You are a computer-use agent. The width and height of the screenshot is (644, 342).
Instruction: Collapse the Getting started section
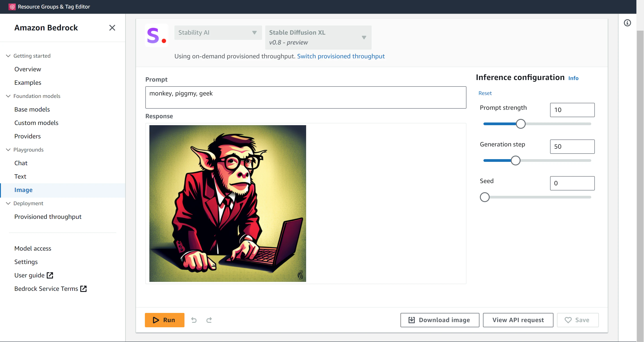pos(8,56)
